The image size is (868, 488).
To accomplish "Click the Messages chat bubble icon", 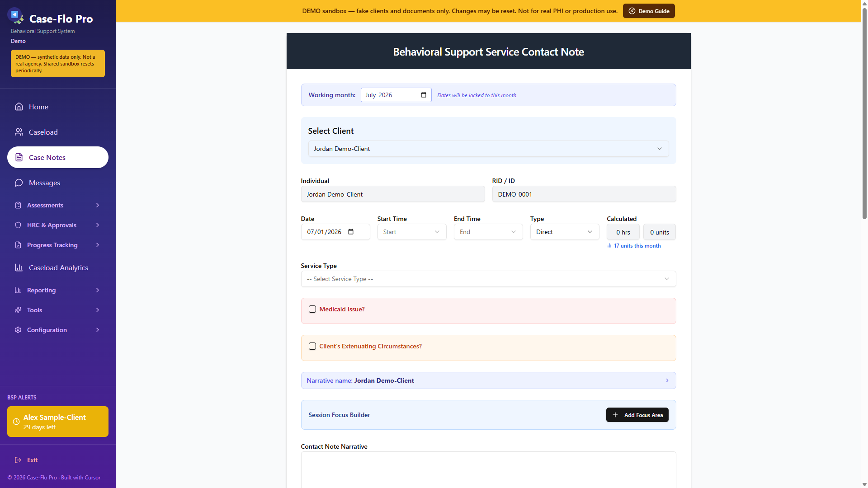I will click(19, 183).
